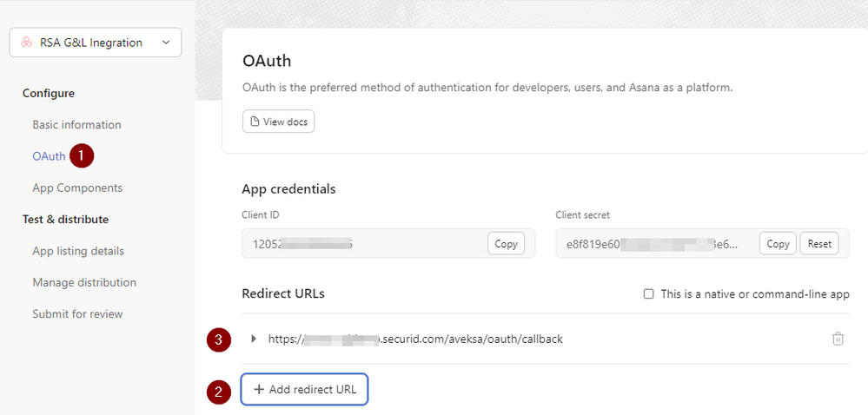Select OAuth in the Configure menu
868x415 pixels.
point(49,156)
